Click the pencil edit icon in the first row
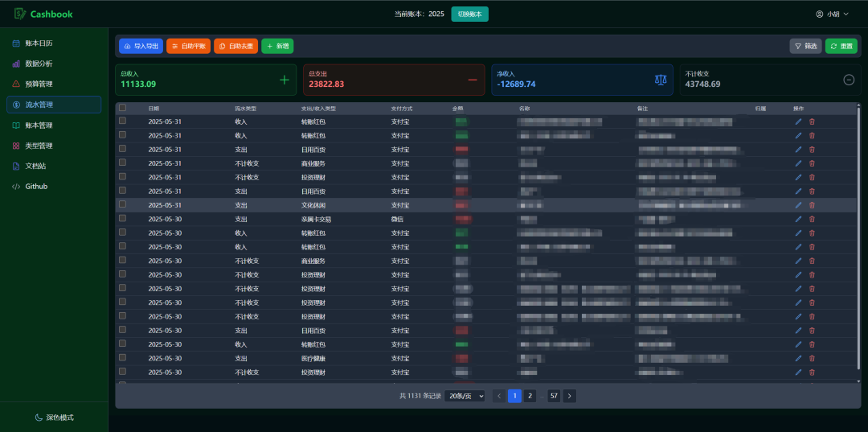This screenshot has height=432, width=868. 798,121
